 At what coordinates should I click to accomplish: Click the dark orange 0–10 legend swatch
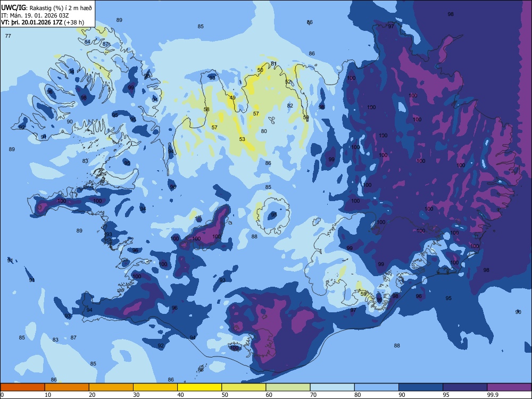point(22,387)
